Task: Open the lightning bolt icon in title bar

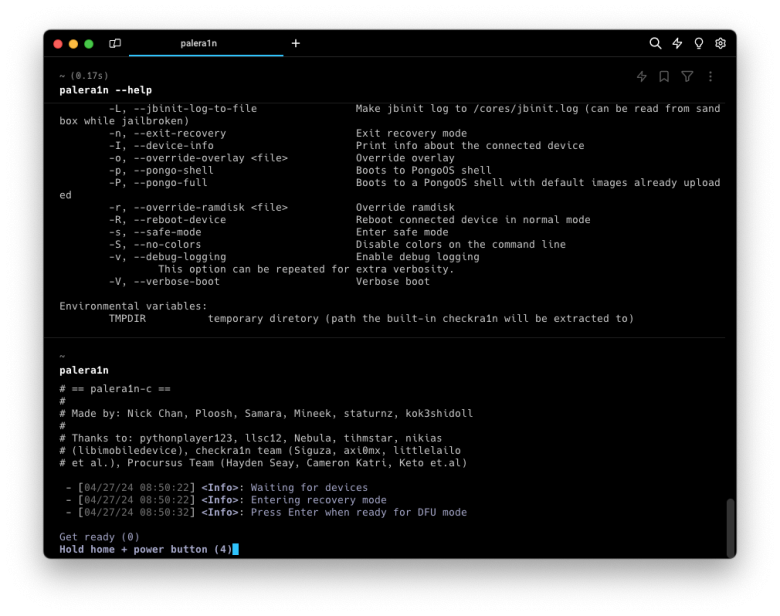Action: point(677,43)
